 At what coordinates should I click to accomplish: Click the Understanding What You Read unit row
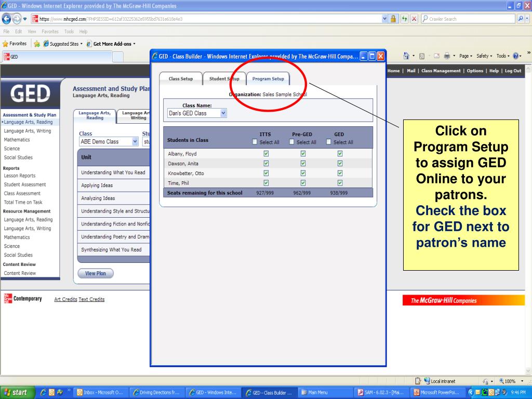[x=113, y=172]
